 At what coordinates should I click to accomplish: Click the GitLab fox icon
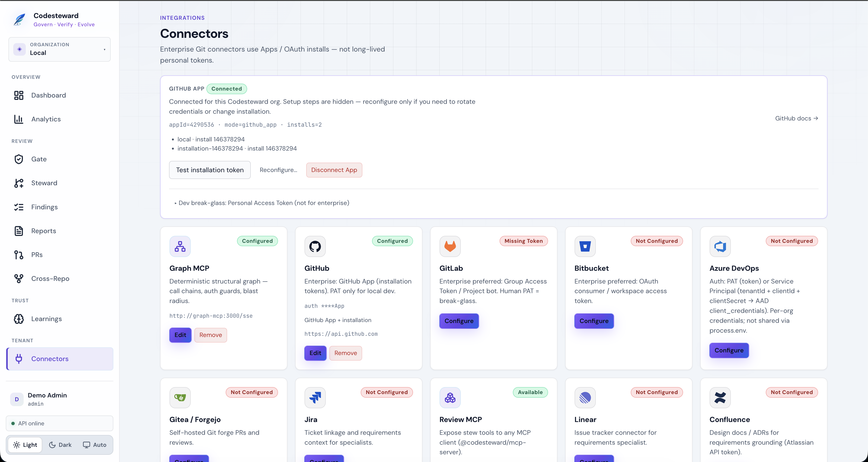450,246
